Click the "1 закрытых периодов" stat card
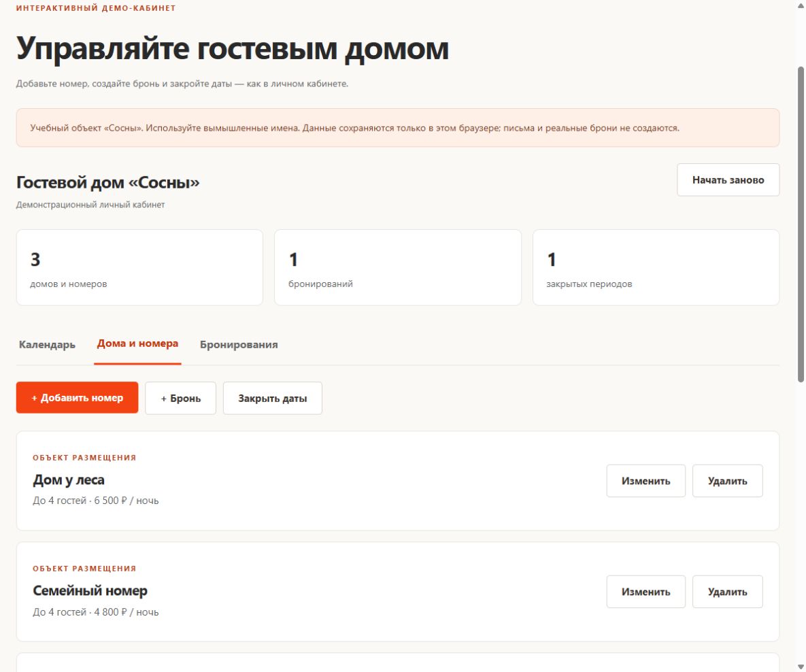The height and width of the screenshot is (672, 806). (x=656, y=267)
